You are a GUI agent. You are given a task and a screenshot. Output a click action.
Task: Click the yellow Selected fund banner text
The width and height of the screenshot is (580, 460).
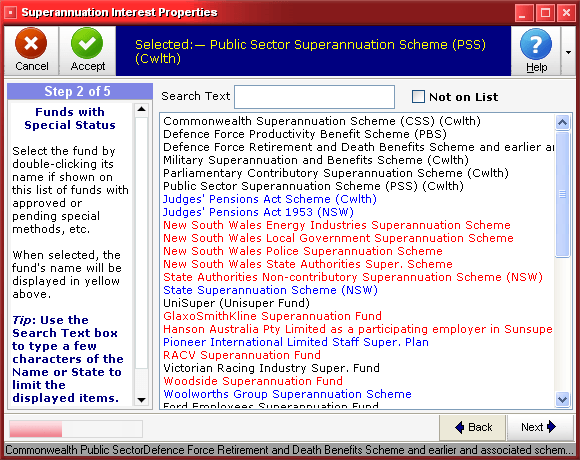pyautogui.click(x=310, y=51)
